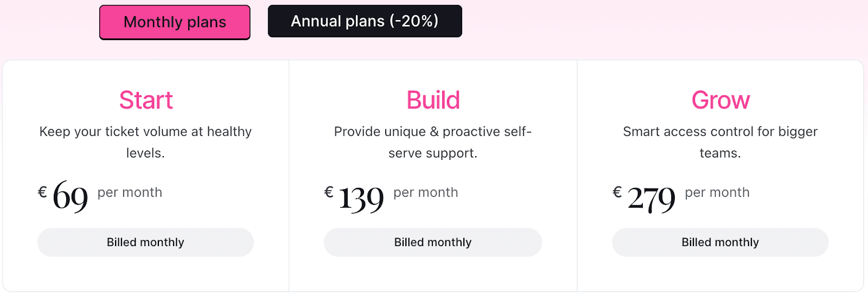Click the 279 price figure
Viewport: 868px width, 296px height.
click(651, 198)
